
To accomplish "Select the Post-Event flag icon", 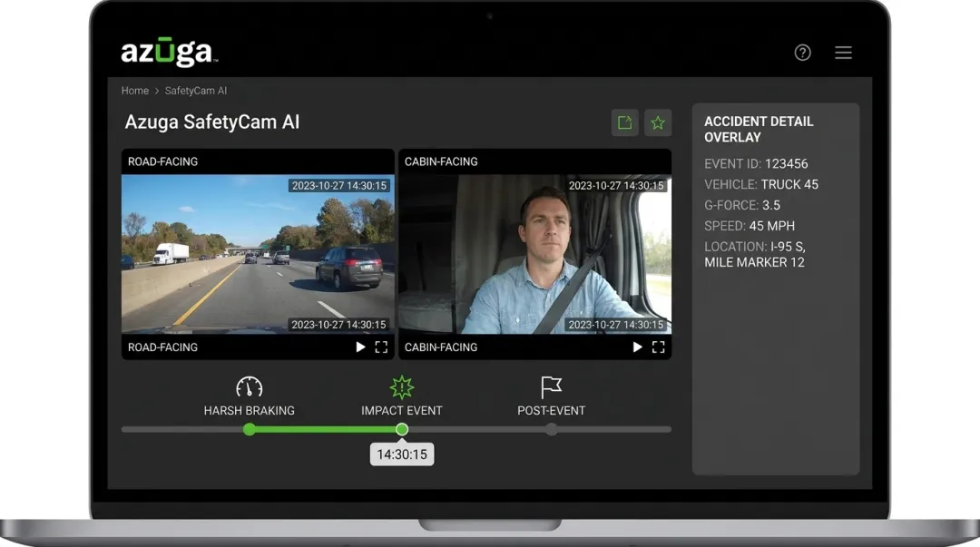I will [551, 387].
